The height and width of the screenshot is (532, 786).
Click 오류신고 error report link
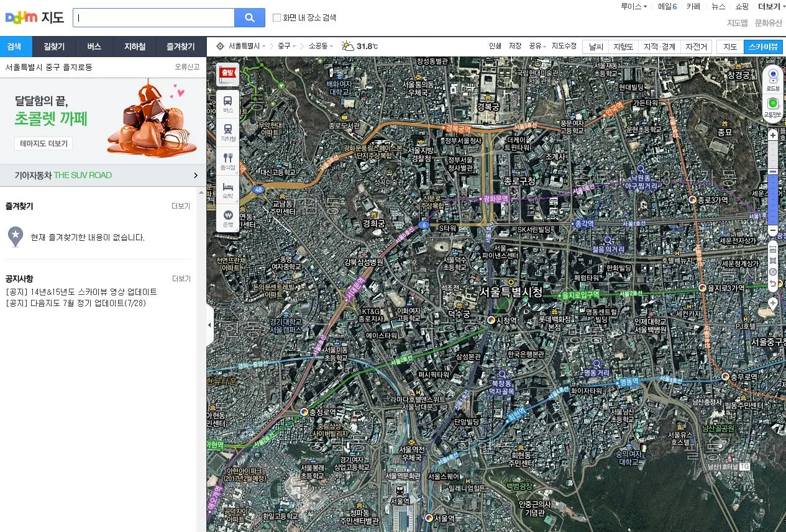click(187, 67)
